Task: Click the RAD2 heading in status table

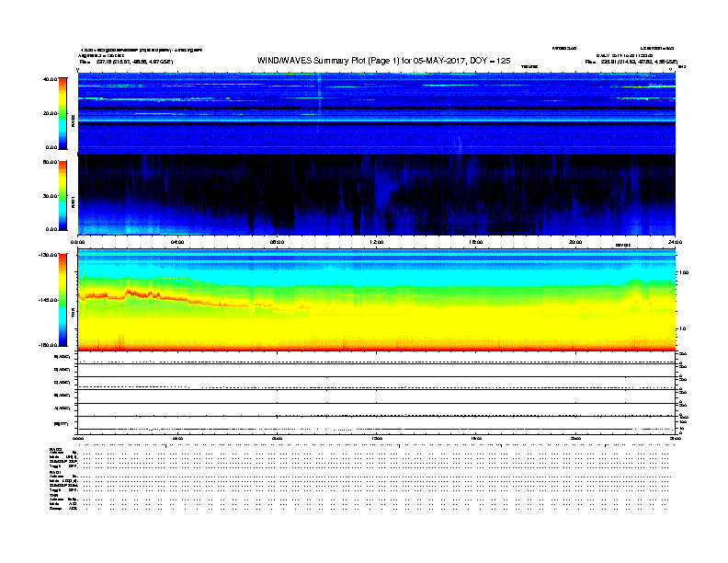Action: 55,449
